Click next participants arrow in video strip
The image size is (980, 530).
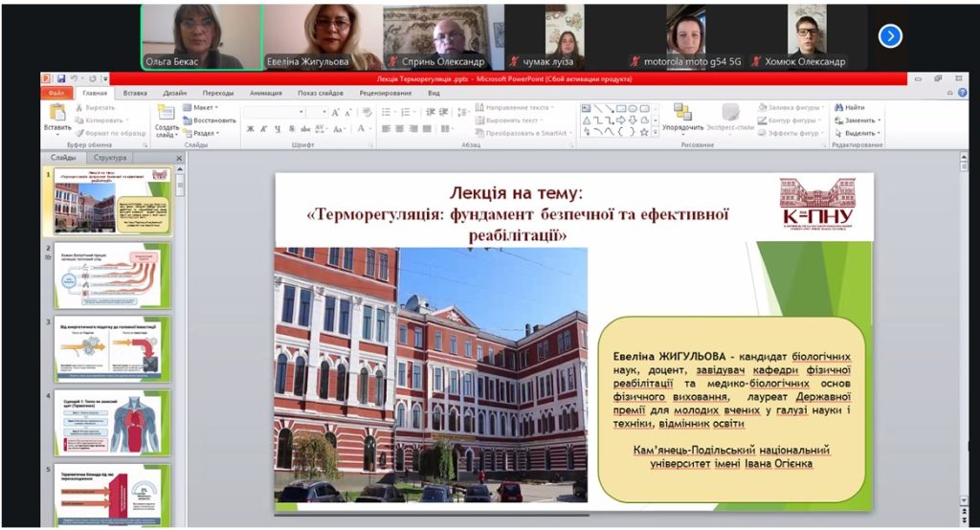pos(890,36)
